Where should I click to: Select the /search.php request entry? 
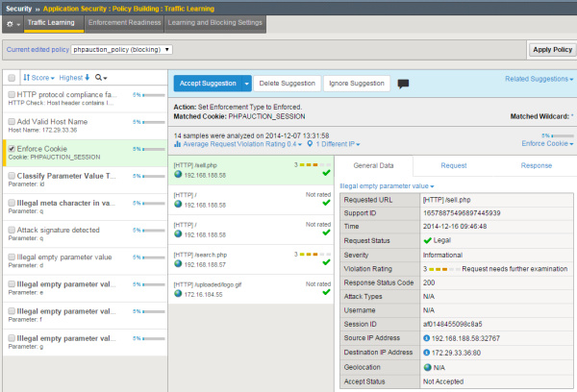pyautogui.click(x=252, y=256)
